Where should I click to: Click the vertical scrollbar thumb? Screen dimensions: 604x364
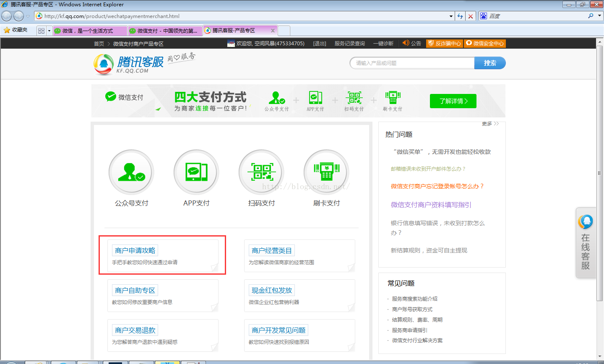coord(600,173)
